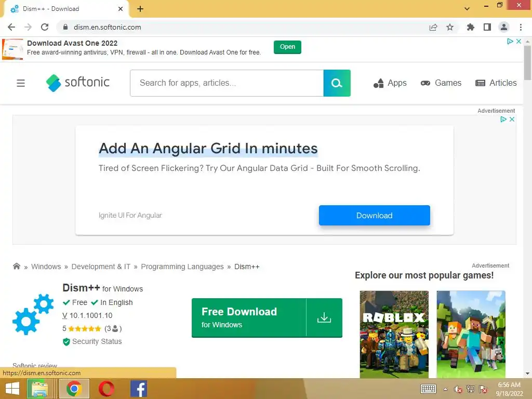Open the Action Center flag icon
532x399 pixels.
click(x=484, y=389)
